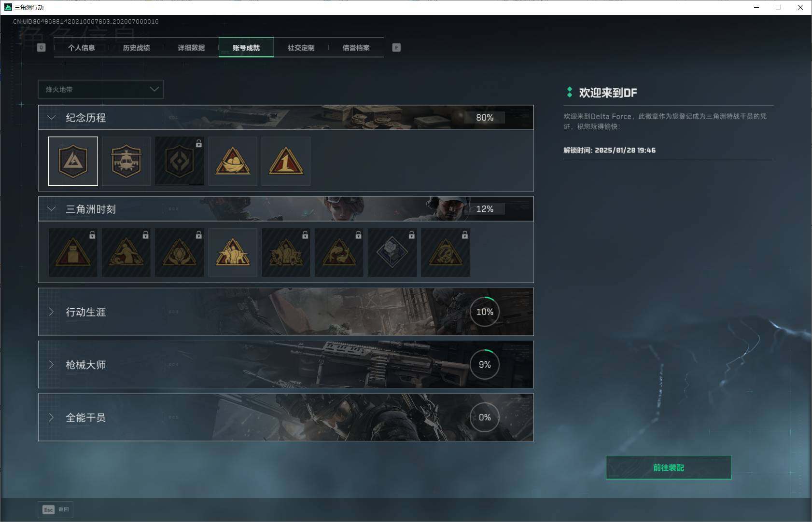Image resolution: width=812 pixels, height=522 pixels.
Task: Select the locked diamond rose badge
Action: (x=392, y=252)
